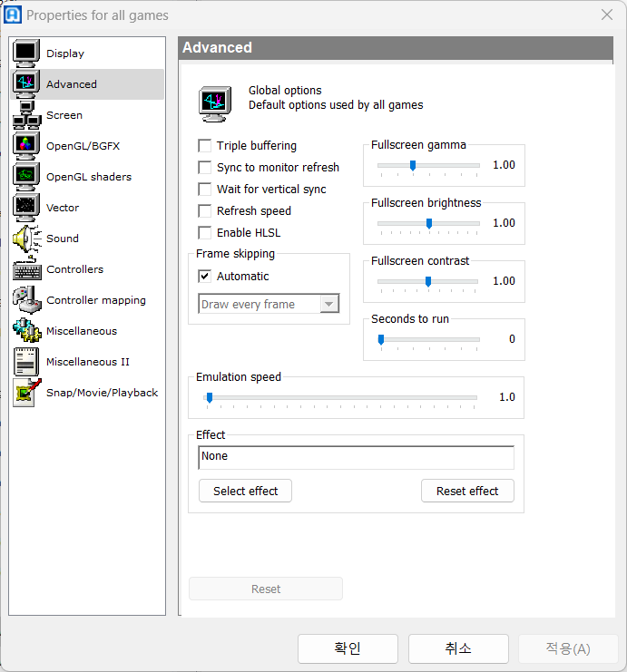Click the Seconds to run slider handle
The width and height of the screenshot is (627, 672).
coord(381,339)
